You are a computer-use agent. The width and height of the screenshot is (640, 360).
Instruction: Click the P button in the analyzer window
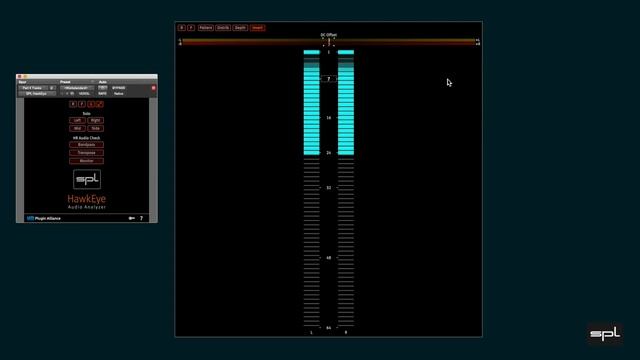[191, 28]
